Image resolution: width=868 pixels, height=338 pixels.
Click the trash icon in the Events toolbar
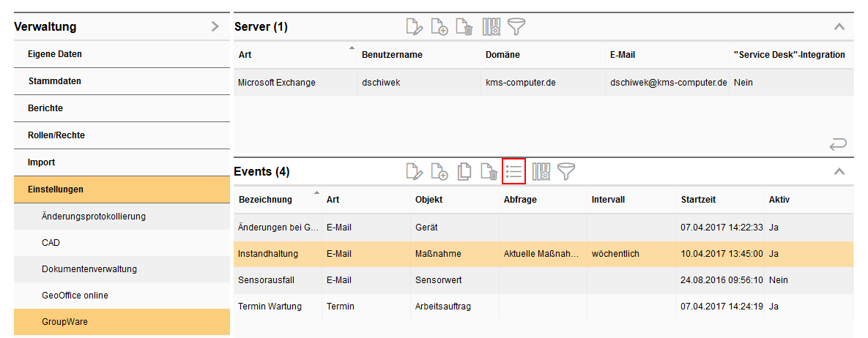[489, 172]
